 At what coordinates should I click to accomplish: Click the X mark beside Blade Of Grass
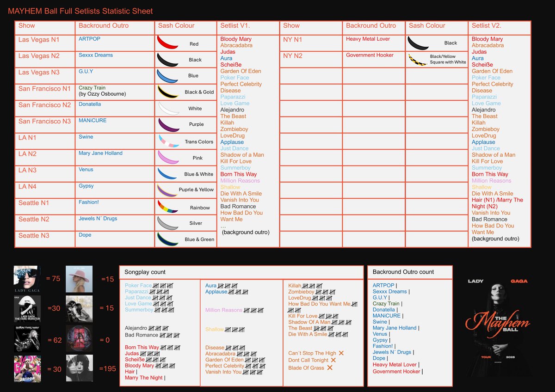(330, 367)
